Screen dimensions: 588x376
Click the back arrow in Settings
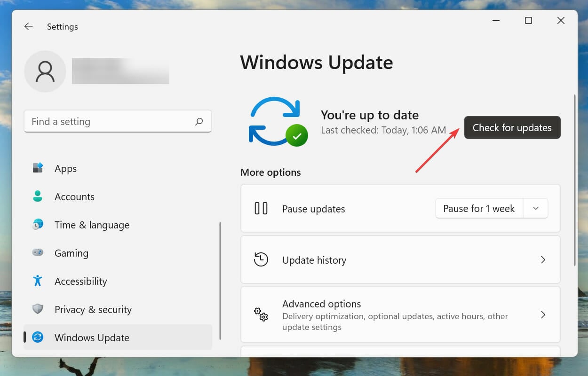28,26
